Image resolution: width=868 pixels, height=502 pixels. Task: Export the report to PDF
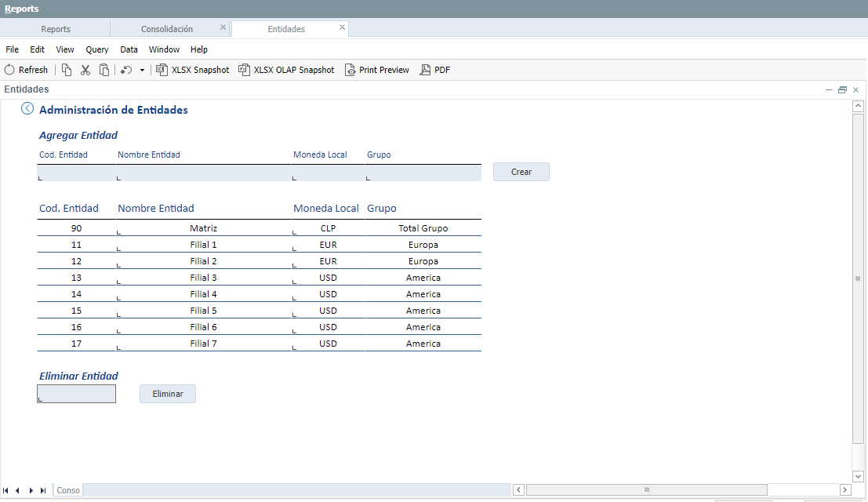click(435, 70)
